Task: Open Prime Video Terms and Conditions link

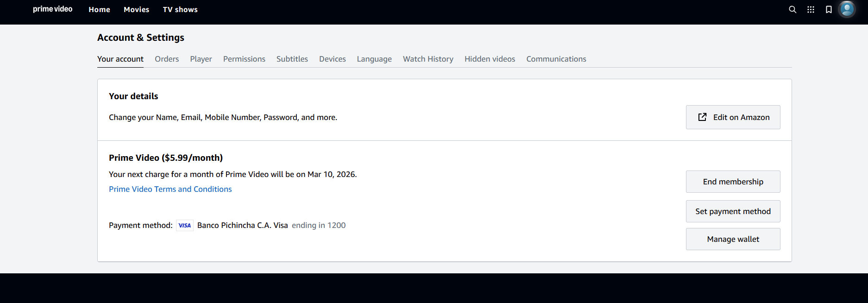Action: tap(170, 189)
